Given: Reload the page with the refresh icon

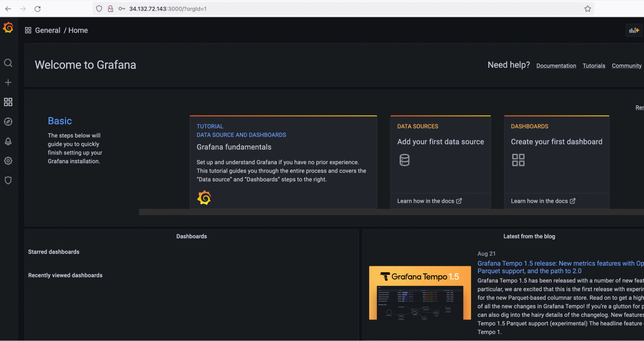Looking at the screenshot, I should point(37,9).
